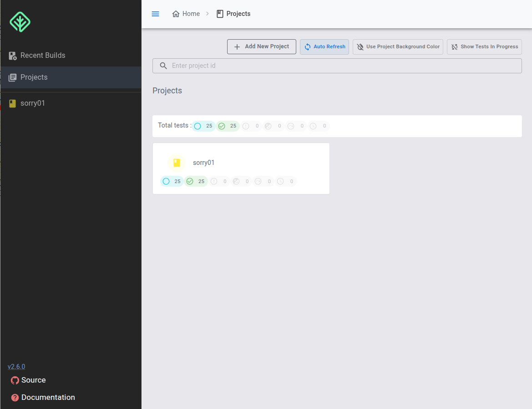532x409 pixels.
Task: Click the Projects page heading
Action: [x=167, y=91]
